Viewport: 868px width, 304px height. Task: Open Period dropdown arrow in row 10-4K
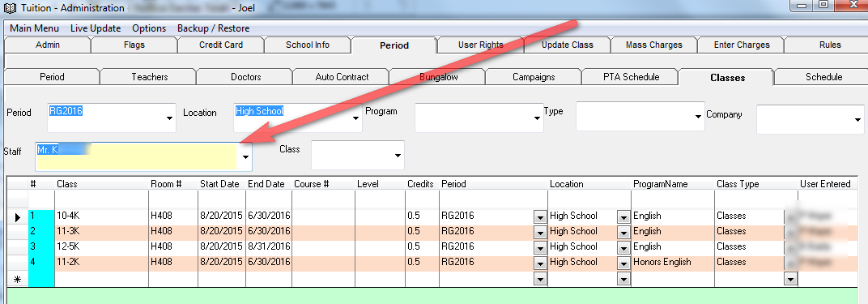(540, 217)
